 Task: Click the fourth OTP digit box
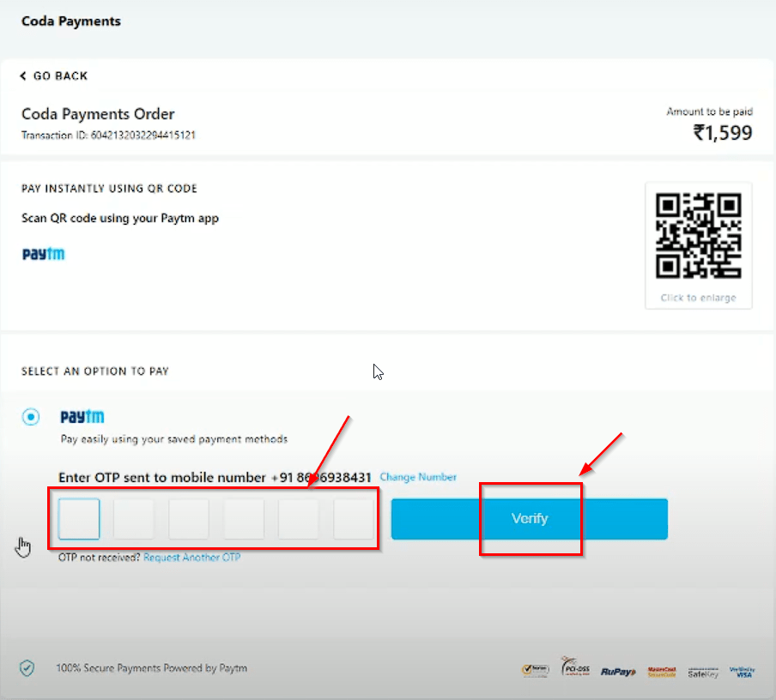244,519
